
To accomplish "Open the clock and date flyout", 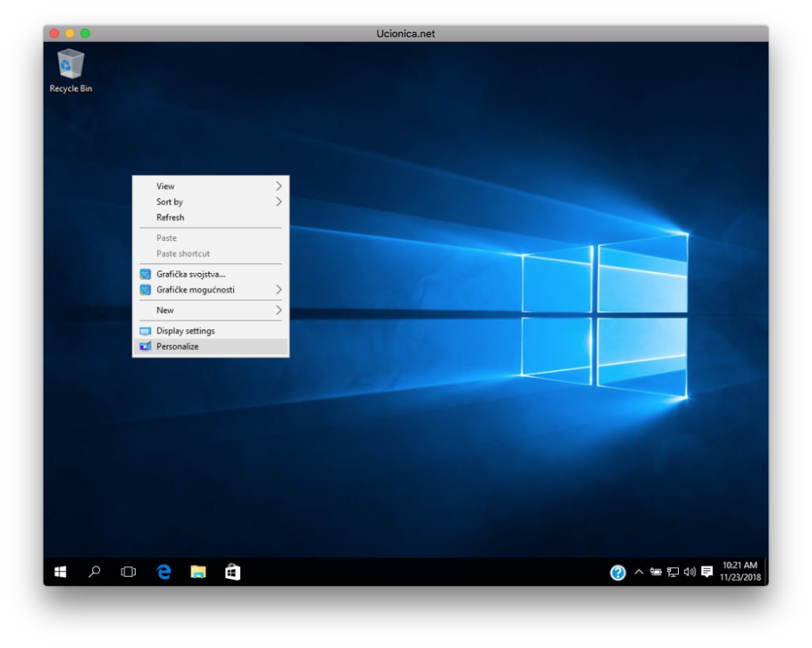I will (x=740, y=572).
